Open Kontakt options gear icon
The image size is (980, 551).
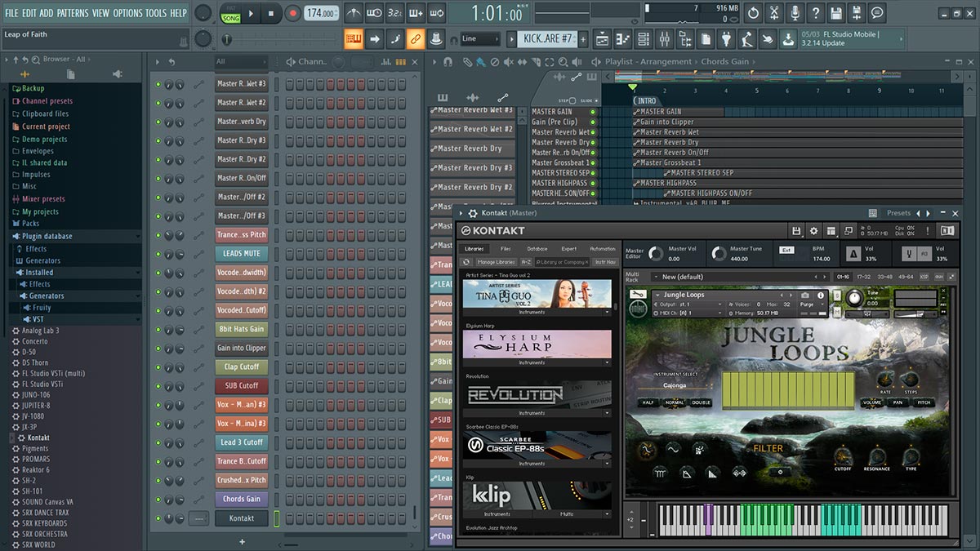point(813,231)
